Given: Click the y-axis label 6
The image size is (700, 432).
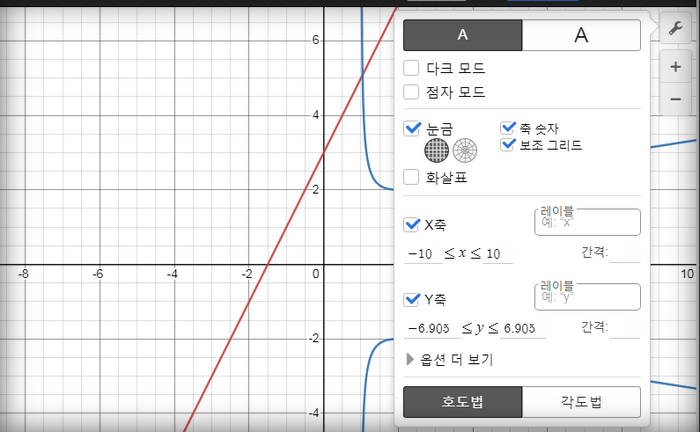Looking at the screenshot, I should 316,40.
